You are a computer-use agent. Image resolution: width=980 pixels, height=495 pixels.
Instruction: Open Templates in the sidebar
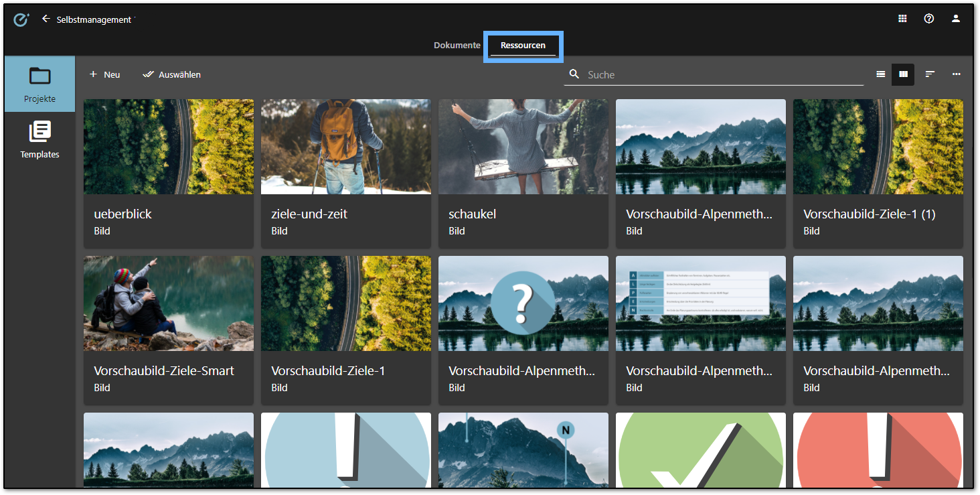pyautogui.click(x=39, y=140)
